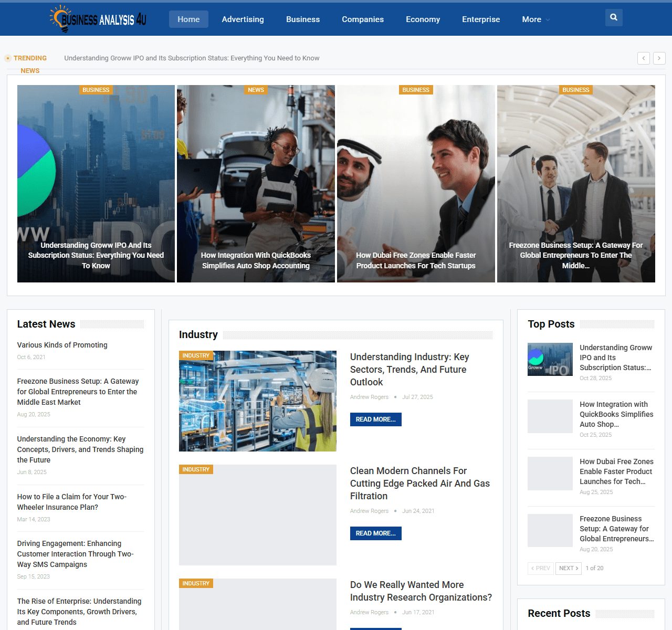Open 'Various Kinds of Promoting' article

[62, 345]
